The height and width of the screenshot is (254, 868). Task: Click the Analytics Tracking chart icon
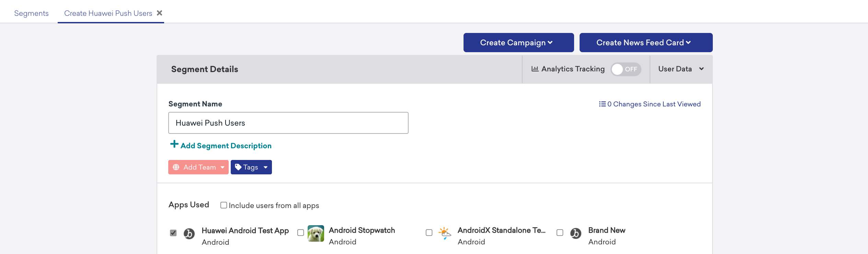(535, 69)
